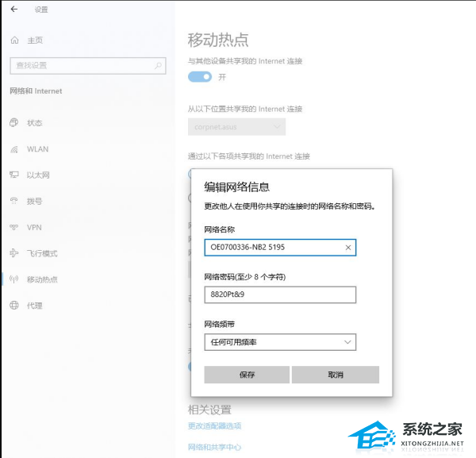Select the 状态 globe icon in sidebar
This screenshot has height=458, width=476.
(x=14, y=123)
